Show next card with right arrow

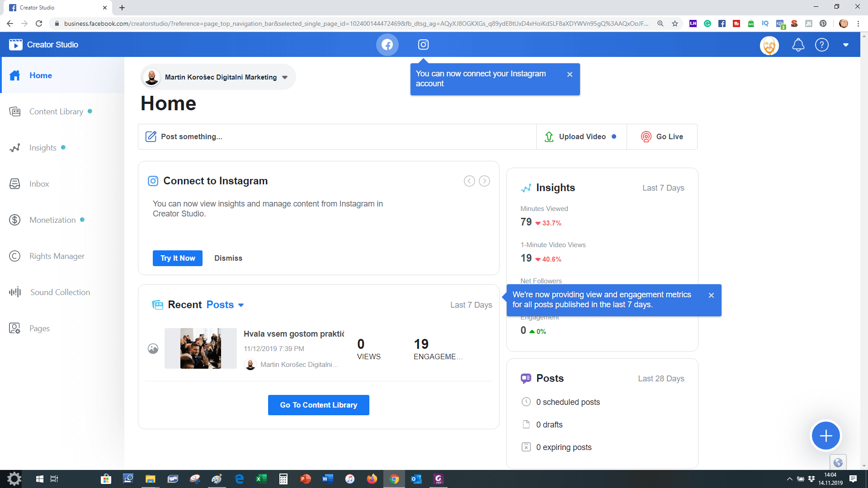pyautogui.click(x=484, y=181)
